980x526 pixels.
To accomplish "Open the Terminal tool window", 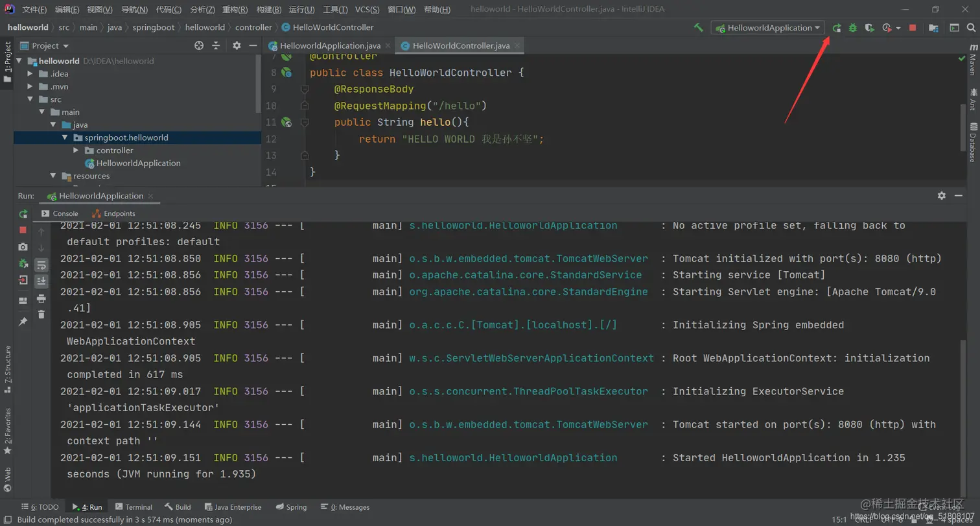I will coord(134,507).
